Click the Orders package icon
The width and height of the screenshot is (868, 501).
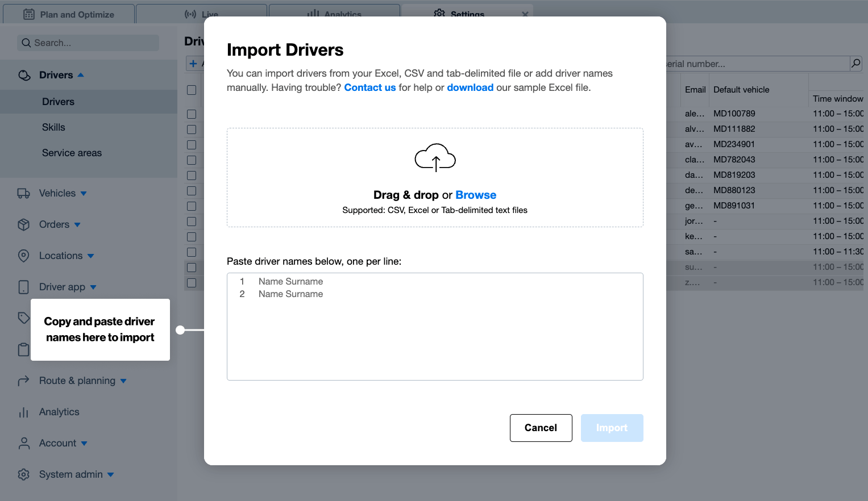tap(23, 224)
